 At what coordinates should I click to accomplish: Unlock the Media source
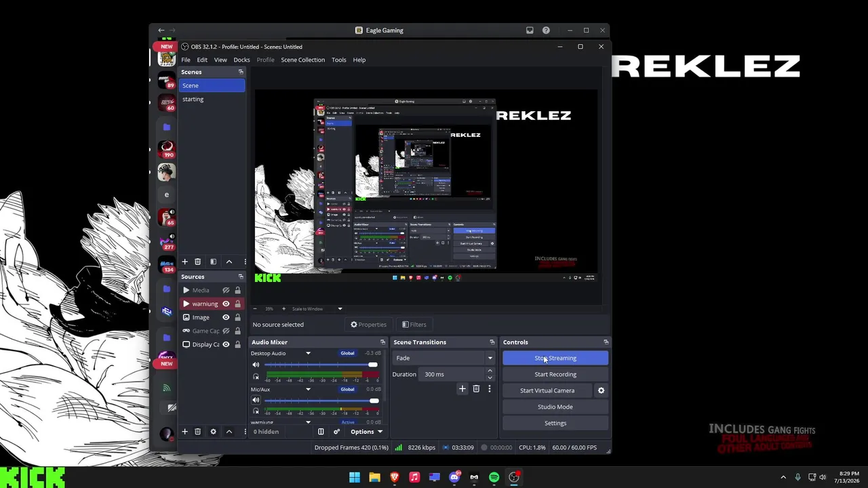237,290
